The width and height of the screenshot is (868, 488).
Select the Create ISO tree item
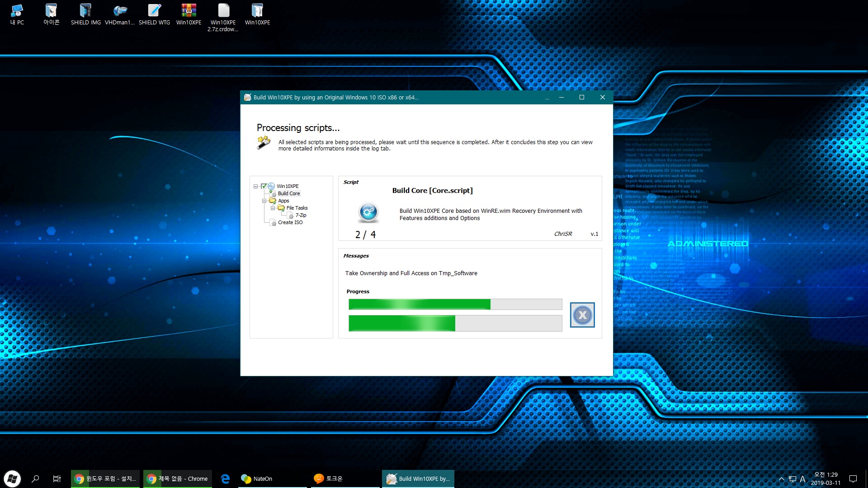[289, 222]
